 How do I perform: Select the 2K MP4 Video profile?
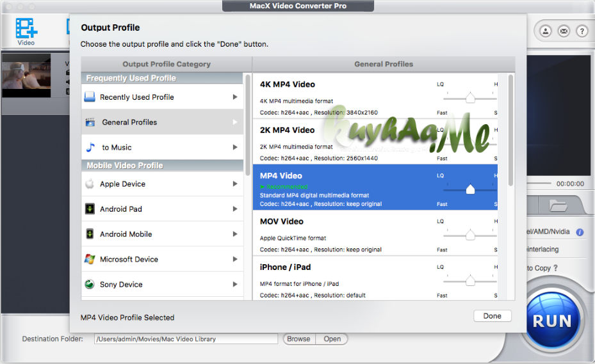tap(375, 141)
